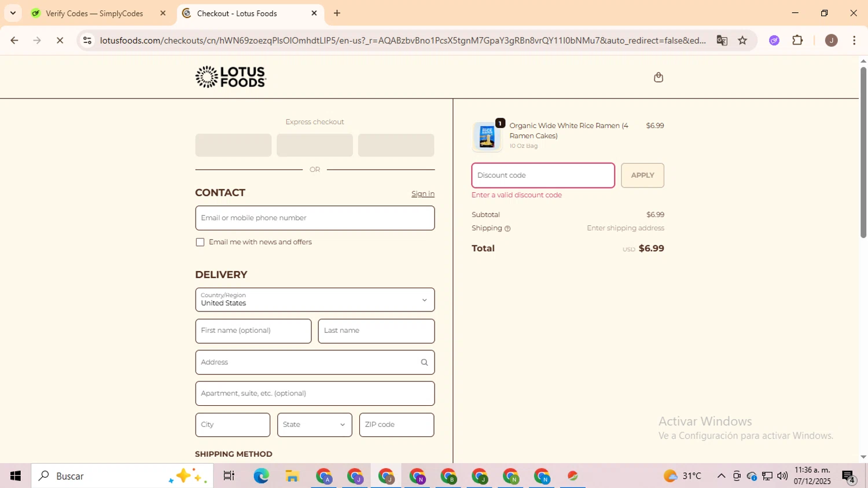Click the Lotus Foods logo
This screenshot has height=488, width=868.
click(230, 76)
